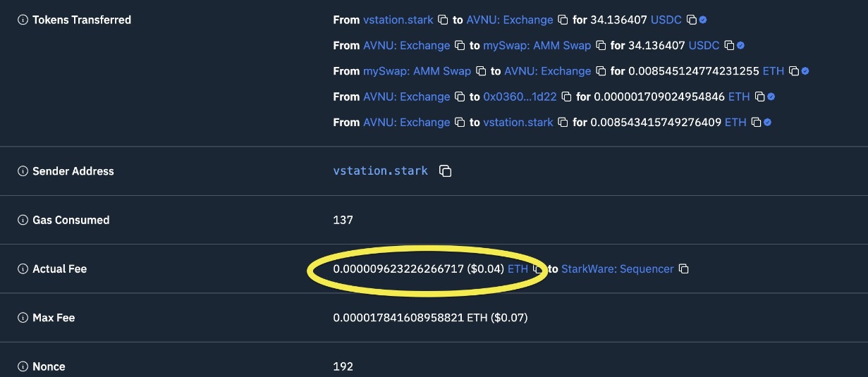This screenshot has width=868, height=377.
Task: Copy mySwap: AMM Swap address in second transfer
Action: pos(600,46)
